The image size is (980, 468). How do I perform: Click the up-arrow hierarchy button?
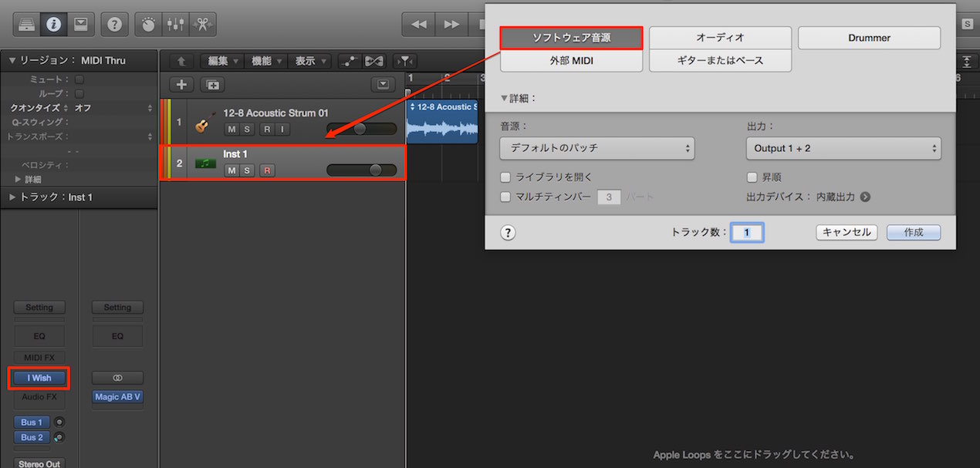tap(181, 61)
